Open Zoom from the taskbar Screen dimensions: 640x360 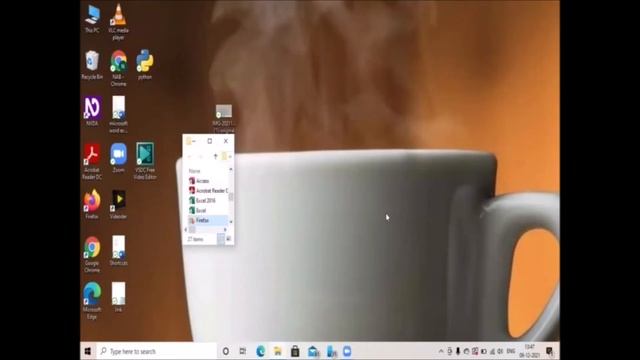[x=347, y=351]
